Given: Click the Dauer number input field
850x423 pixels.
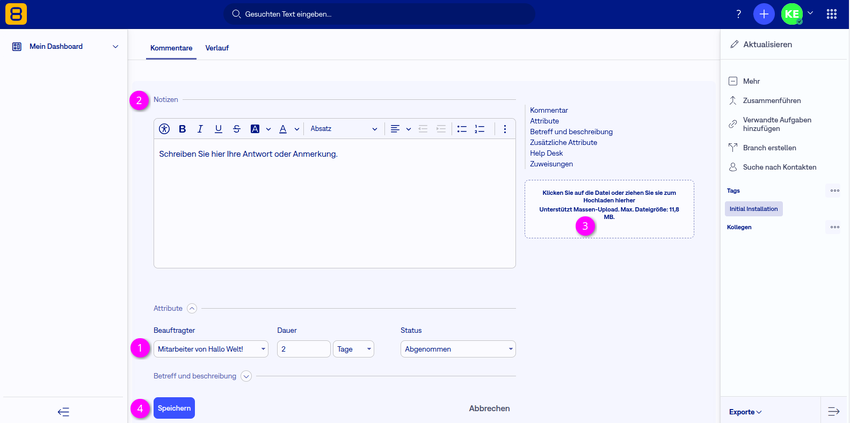Looking at the screenshot, I should (304, 349).
